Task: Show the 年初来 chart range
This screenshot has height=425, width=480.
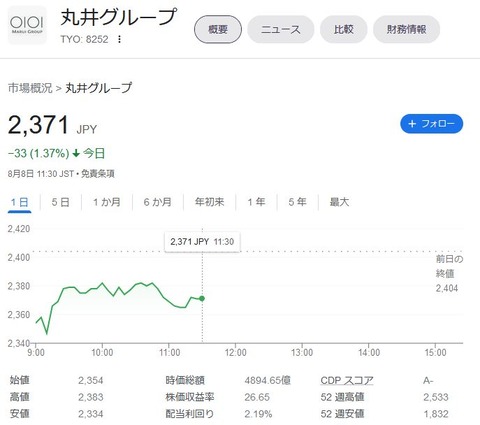Action: click(x=210, y=202)
